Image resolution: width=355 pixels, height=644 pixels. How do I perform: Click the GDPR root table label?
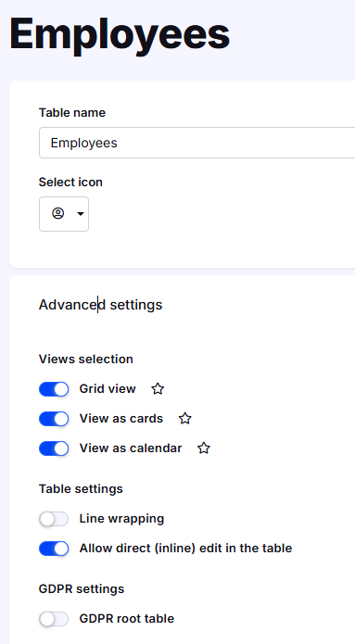(x=127, y=619)
